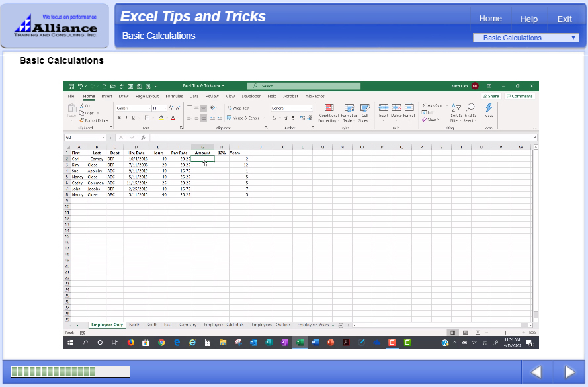Viewport: 588px width, 387px height.
Task: Click the Format as Table icon
Action: click(349, 108)
